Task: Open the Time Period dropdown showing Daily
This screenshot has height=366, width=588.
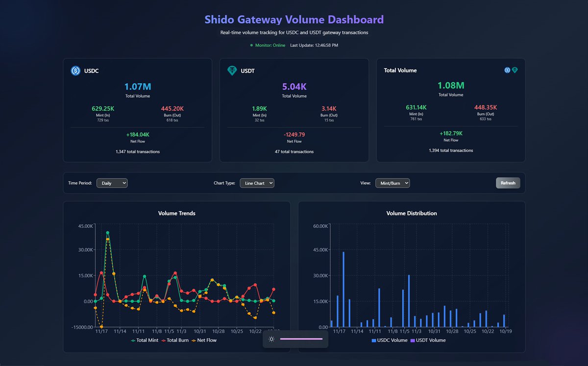Action: [x=112, y=183]
